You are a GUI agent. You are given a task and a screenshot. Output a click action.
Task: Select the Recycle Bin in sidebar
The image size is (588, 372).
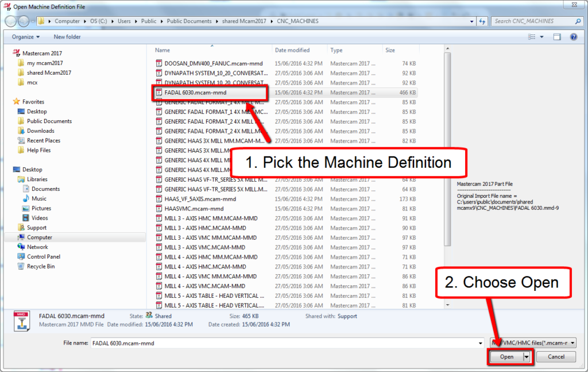tap(41, 267)
